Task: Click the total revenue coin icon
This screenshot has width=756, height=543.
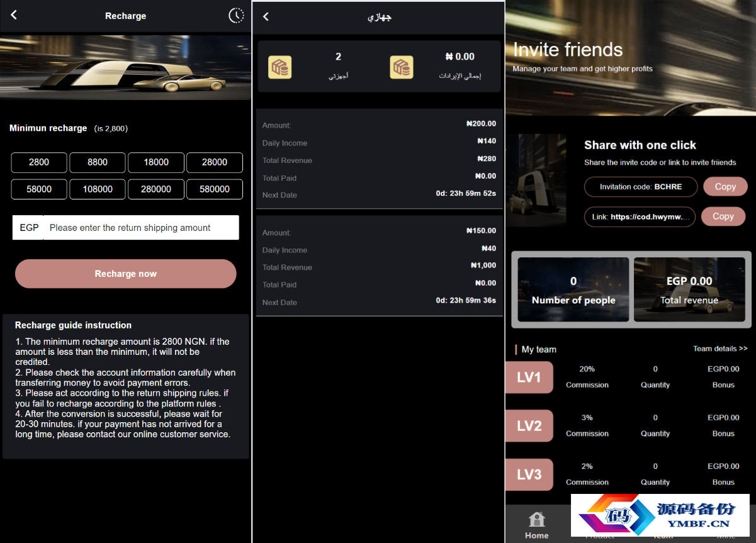Action: click(401, 67)
